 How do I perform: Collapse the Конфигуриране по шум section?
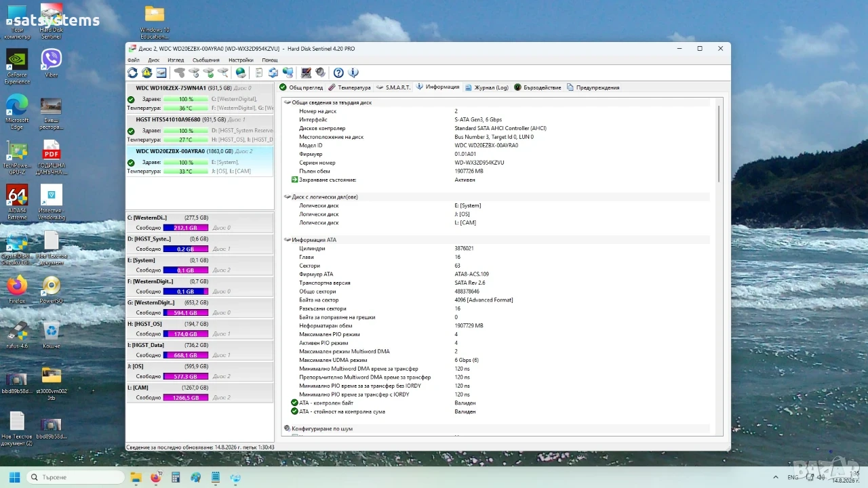click(288, 428)
